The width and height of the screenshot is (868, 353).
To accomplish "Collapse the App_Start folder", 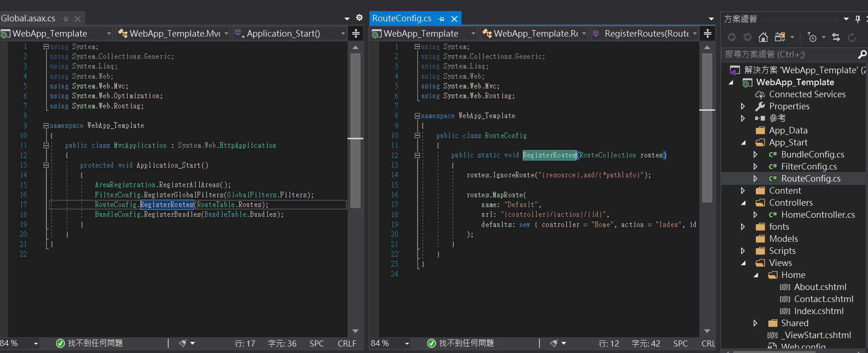I will tap(743, 143).
